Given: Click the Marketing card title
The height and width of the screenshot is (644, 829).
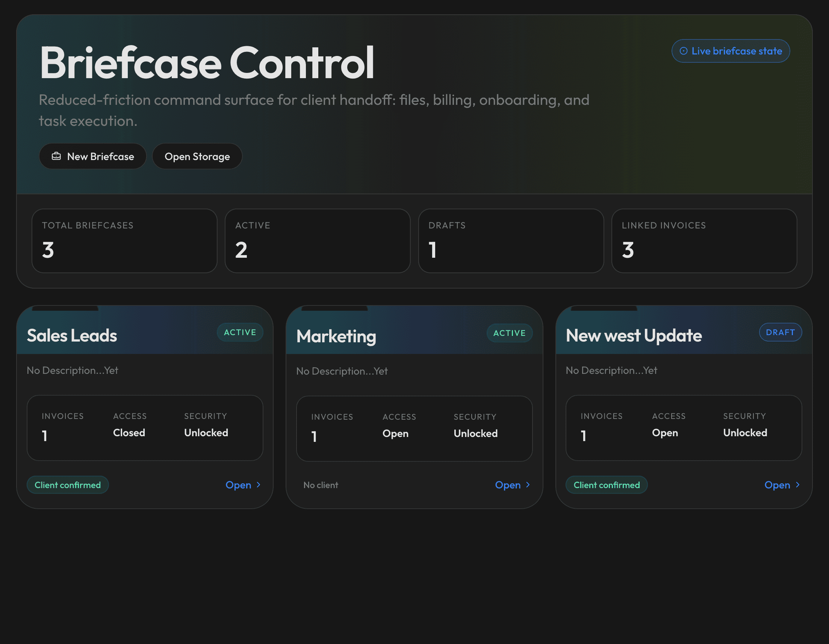Looking at the screenshot, I should tap(336, 337).
